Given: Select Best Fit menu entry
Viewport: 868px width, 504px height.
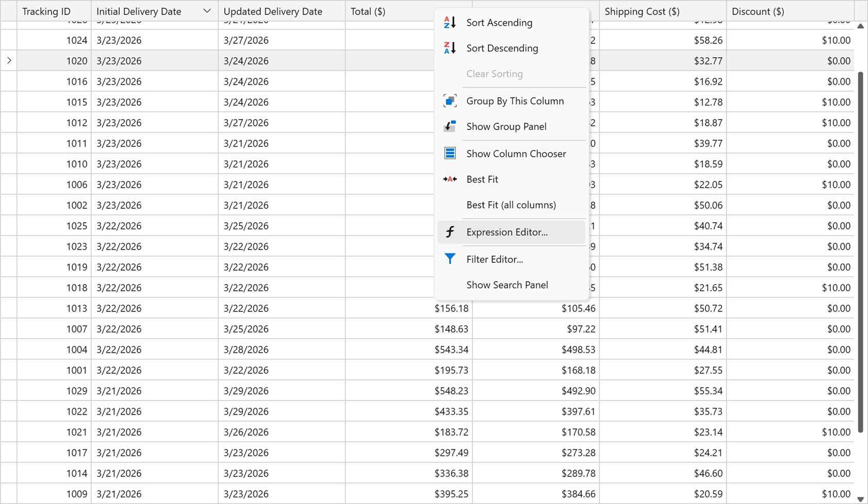Looking at the screenshot, I should (512, 179).
